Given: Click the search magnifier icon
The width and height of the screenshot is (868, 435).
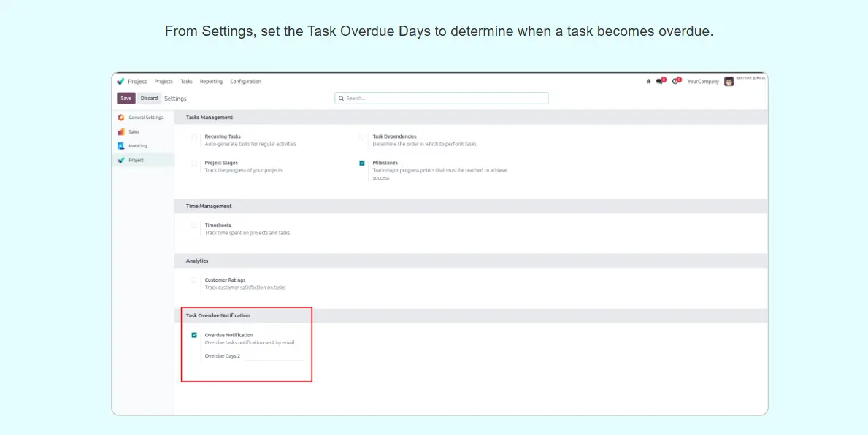Looking at the screenshot, I should [342, 99].
